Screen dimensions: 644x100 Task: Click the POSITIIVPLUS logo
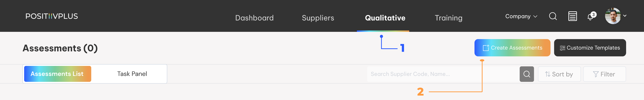tap(52, 16)
